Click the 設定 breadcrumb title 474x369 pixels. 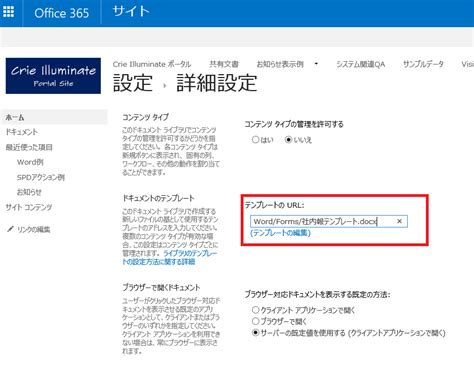133,83
